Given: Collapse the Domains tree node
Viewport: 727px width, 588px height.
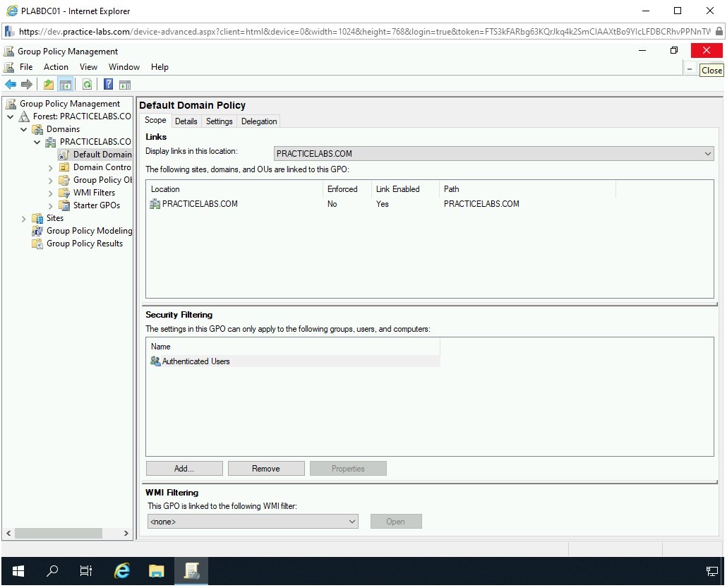Looking at the screenshot, I should pyautogui.click(x=24, y=129).
